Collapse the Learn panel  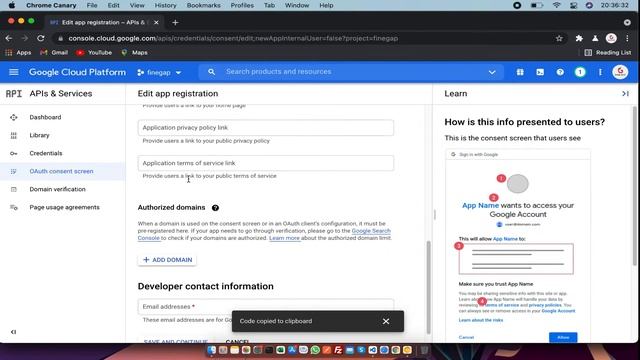coord(625,94)
